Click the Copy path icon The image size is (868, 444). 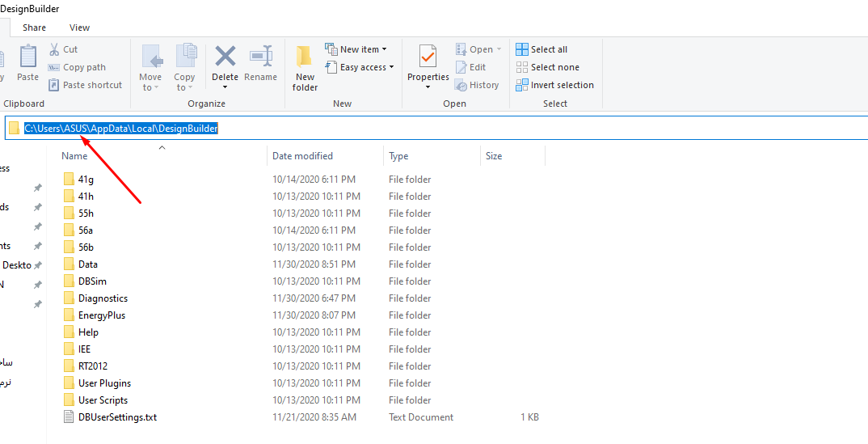53,67
